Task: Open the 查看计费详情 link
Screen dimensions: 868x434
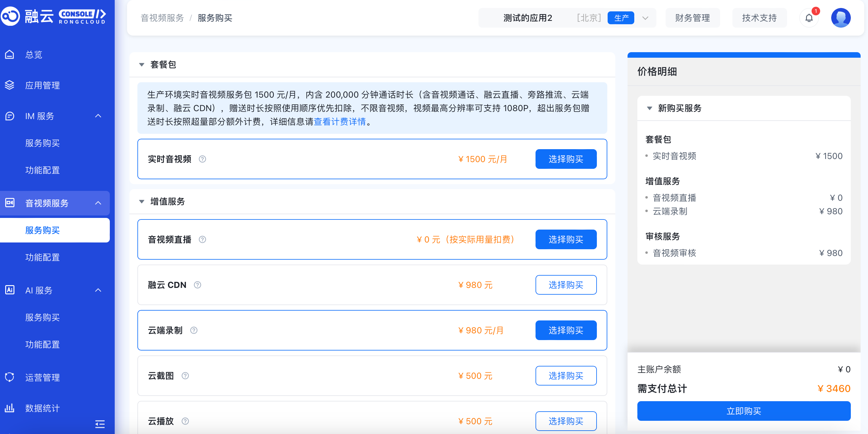Action: point(340,122)
